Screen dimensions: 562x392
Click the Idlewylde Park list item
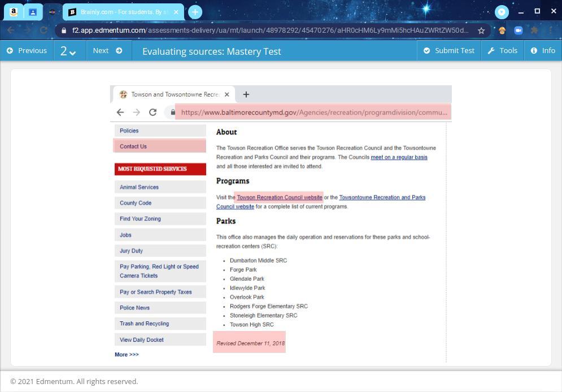247,288
